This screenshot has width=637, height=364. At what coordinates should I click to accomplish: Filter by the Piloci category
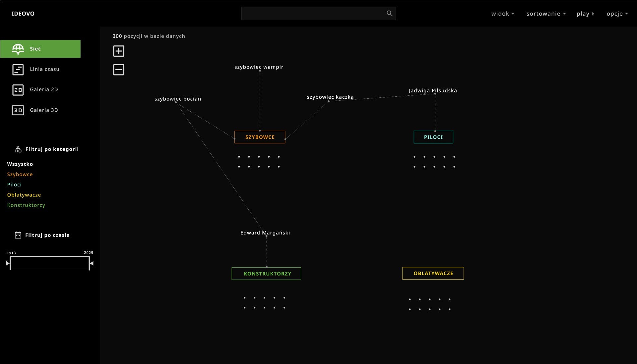[14, 184]
